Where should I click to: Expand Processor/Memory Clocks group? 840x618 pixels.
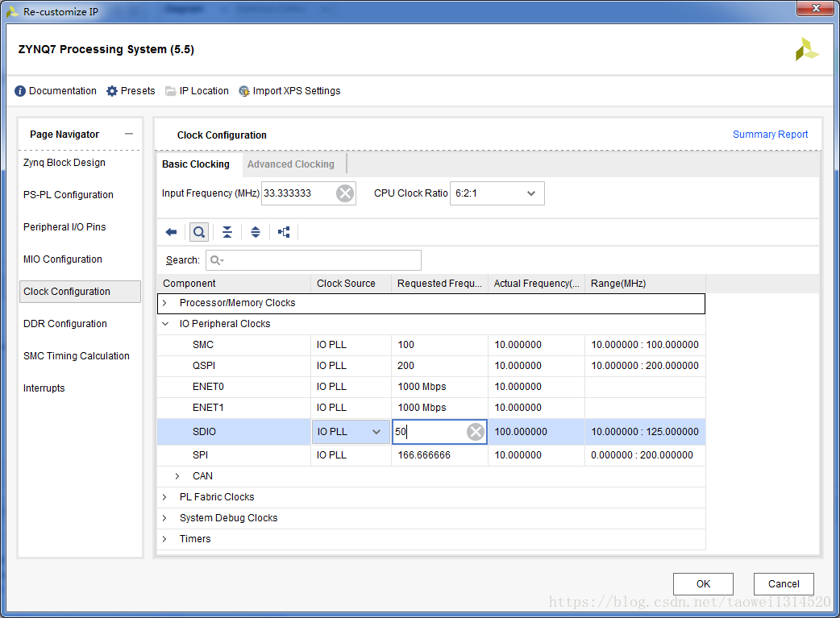click(x=165, y=303)
